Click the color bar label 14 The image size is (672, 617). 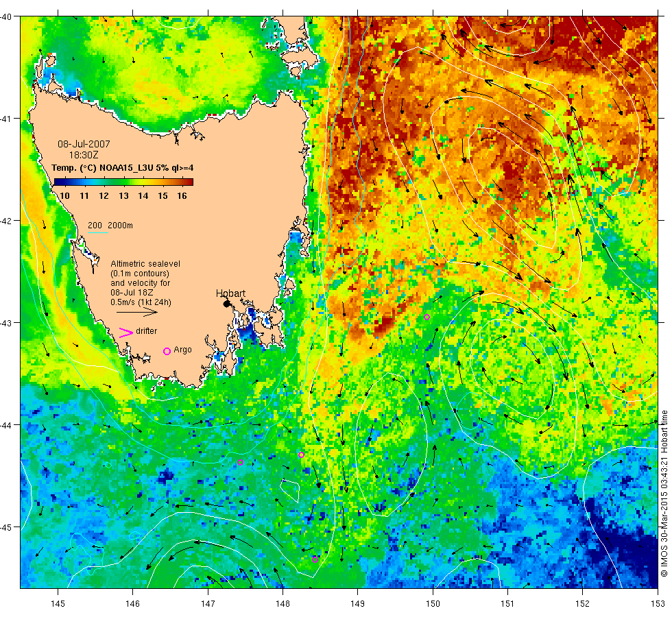tap(143, 196)
